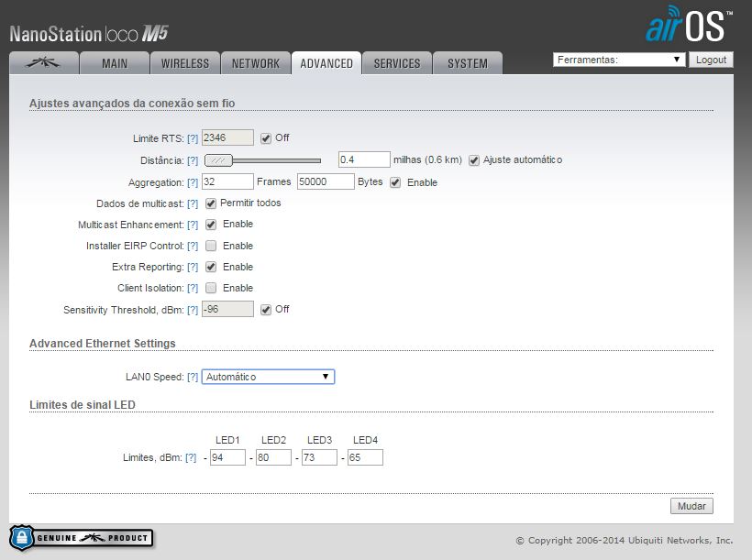Image resolution: width=752 pixels, height=560 pixels.
Task: Open help for Installer EIRP Control
Action: coord(193,246)
